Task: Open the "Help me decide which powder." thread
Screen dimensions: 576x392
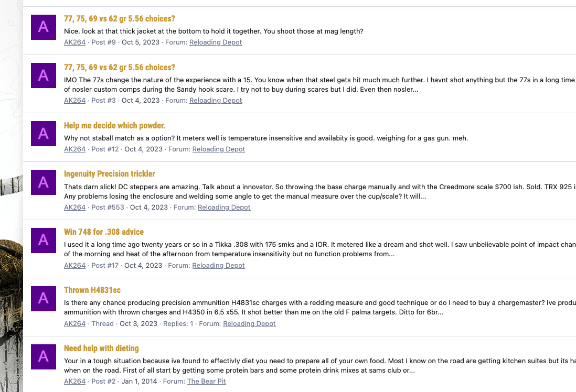Action: tap(114, 126)
